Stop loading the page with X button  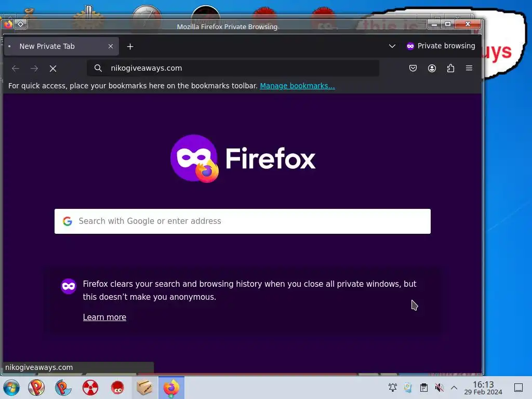(x=53, y=69)
